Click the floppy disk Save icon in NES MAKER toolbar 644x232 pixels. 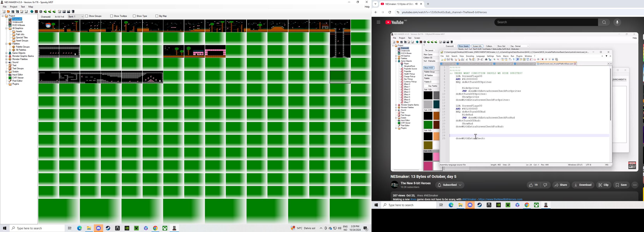pos(13,11)
